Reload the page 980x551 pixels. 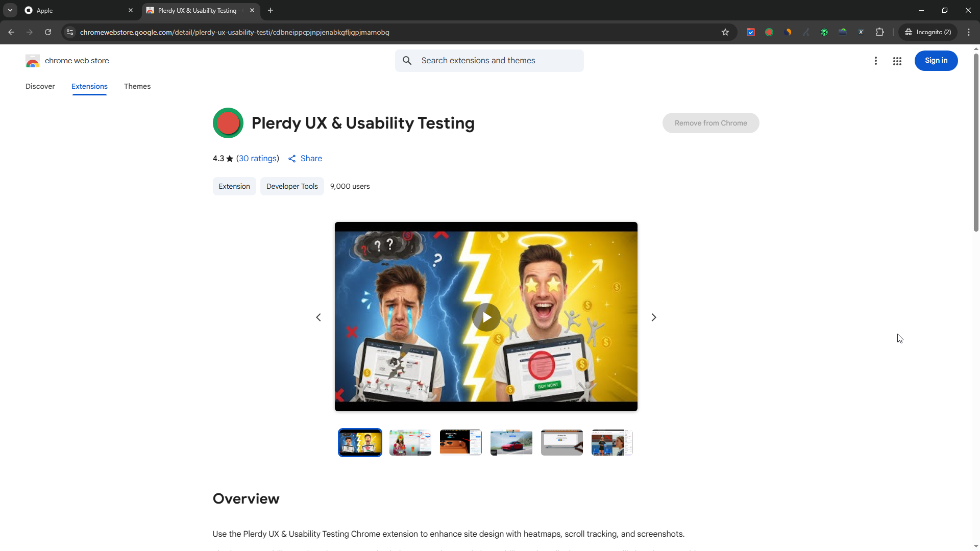pyautogui.click(x=48, y=32)
